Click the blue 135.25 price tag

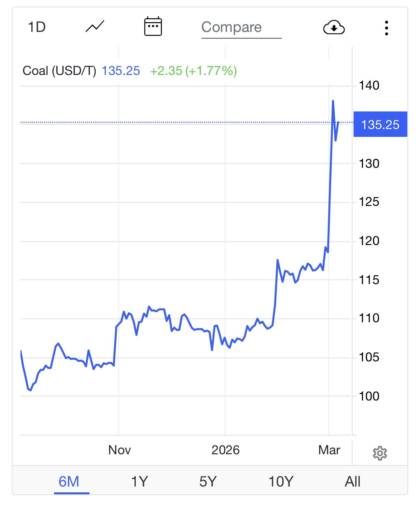[380, 124]
